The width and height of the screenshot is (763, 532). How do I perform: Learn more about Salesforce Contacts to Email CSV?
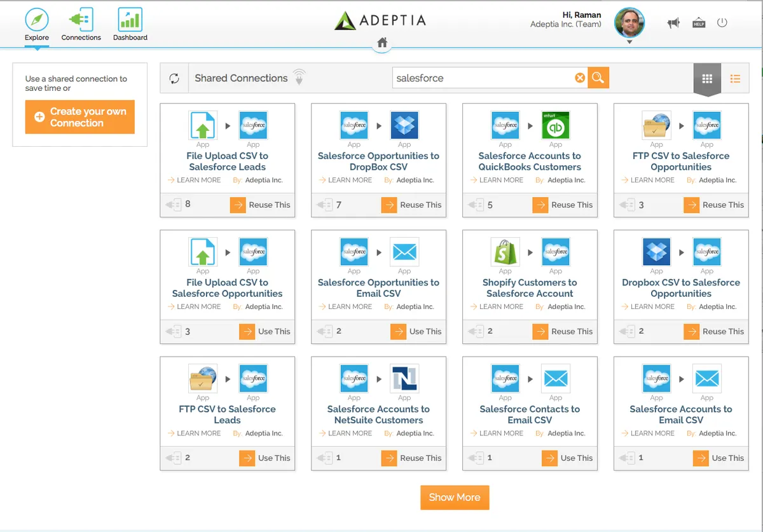[497, 433]
